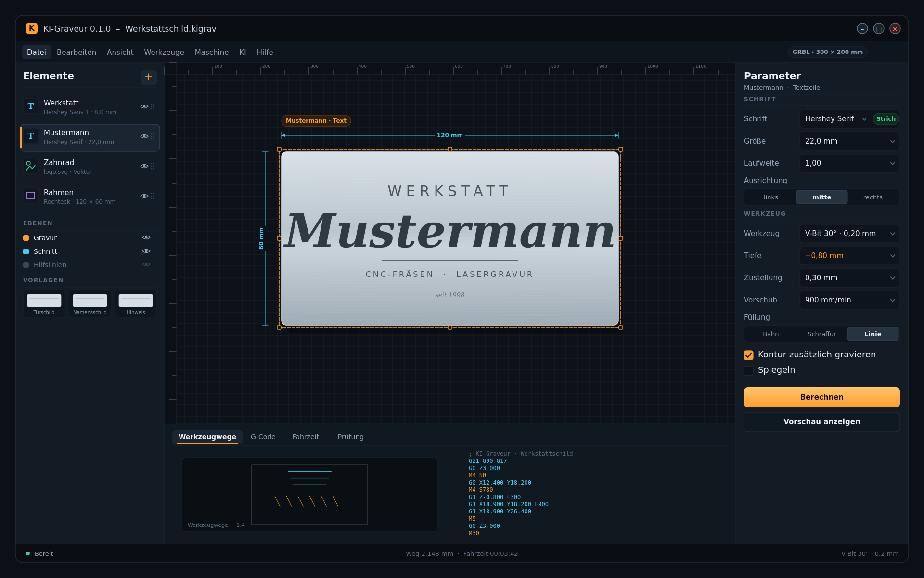Uncheck Kontur zusätzlich gravieren

(x=748, y=355)
